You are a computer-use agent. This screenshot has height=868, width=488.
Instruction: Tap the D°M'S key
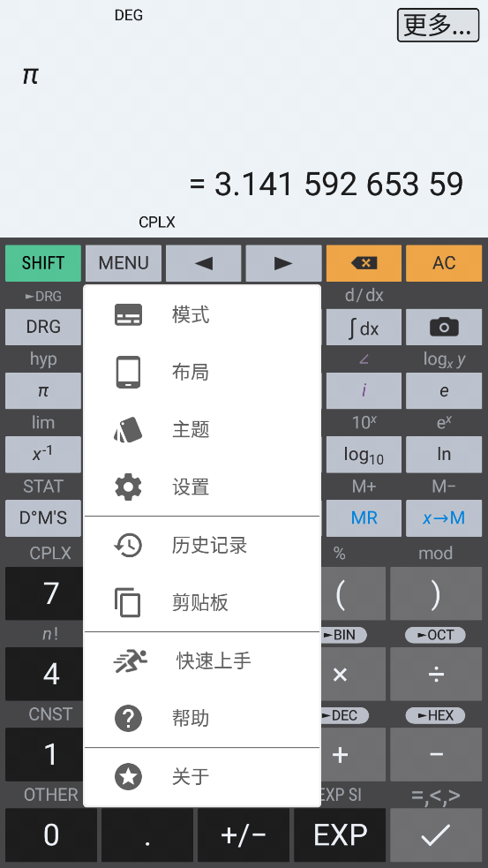click(x=43, y=518)
